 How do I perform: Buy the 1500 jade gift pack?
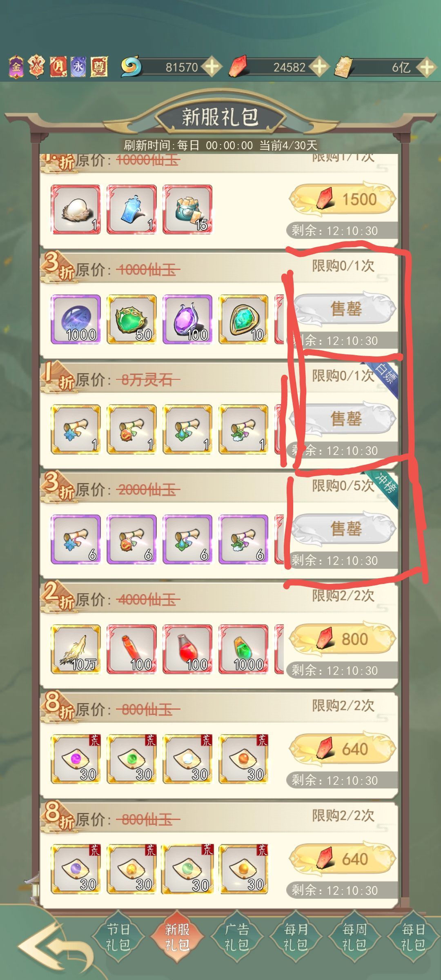(x=343, y=199)
